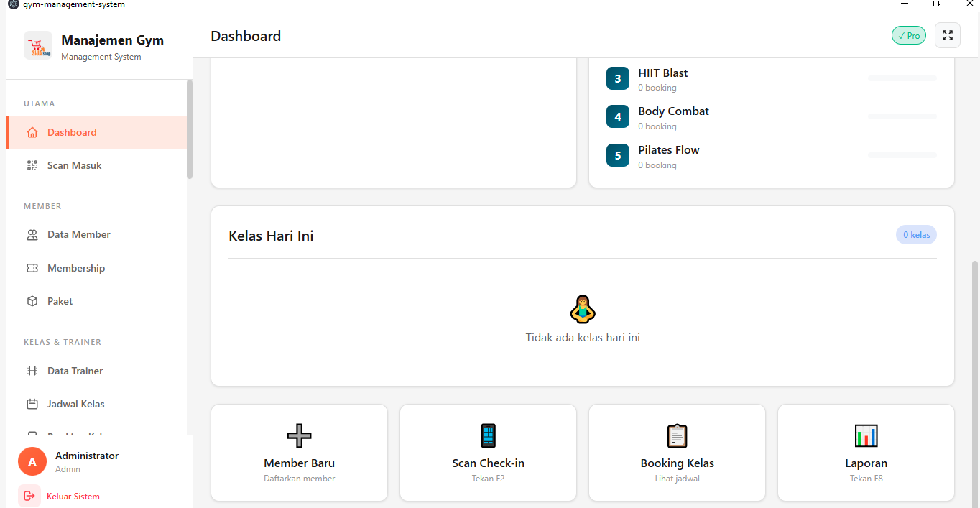Go to Data Trainer page
This screenshot has height=508, width=980.
75,371
